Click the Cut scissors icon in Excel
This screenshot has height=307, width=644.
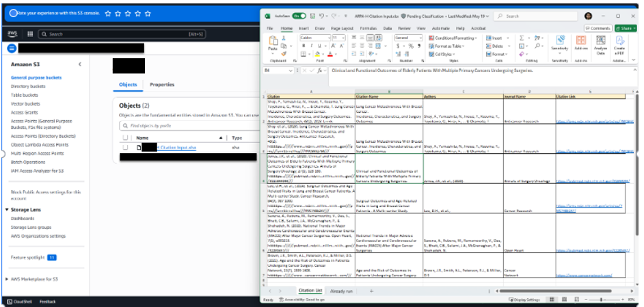click(x=284, y=38)
